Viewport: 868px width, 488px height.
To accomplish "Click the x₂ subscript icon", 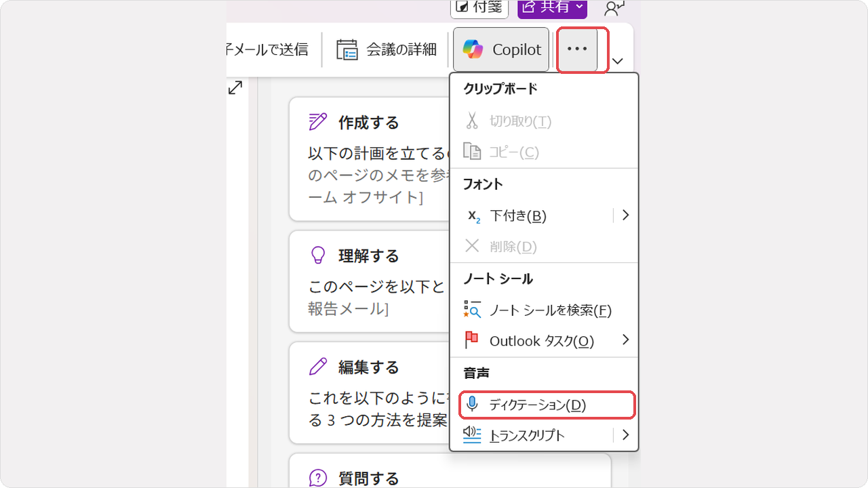I will 474,216.
